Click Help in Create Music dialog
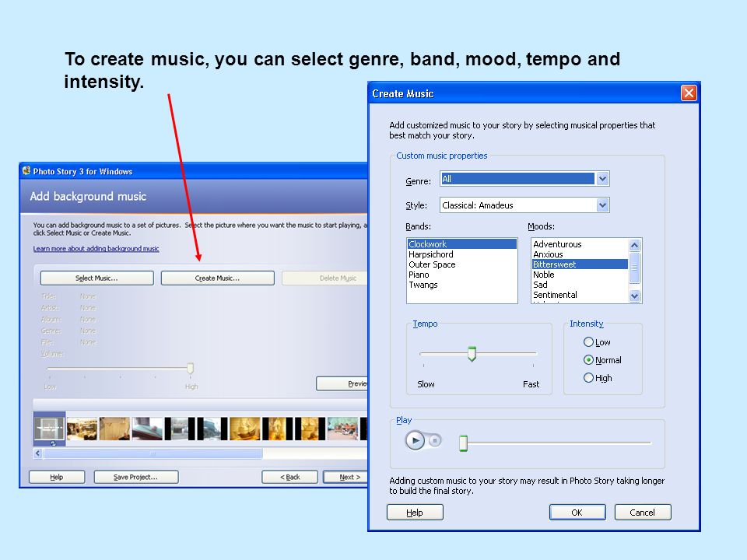Viewport: 747px width, 560px height. pos(415,513)
